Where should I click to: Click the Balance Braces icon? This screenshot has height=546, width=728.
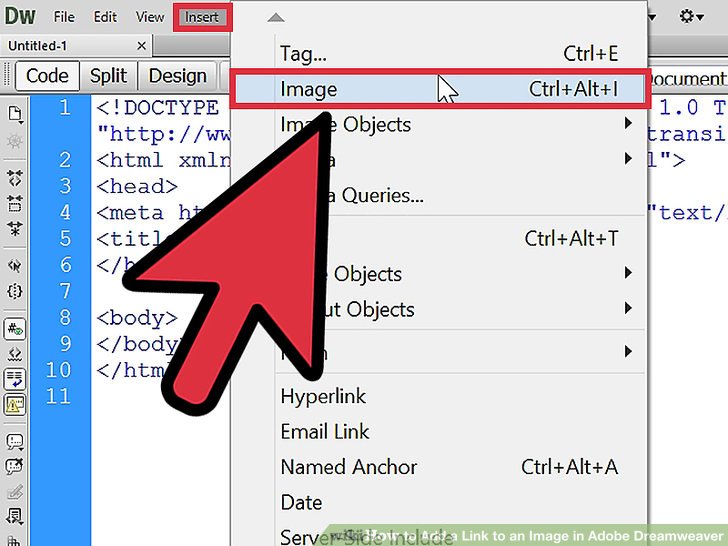point(15,292)
